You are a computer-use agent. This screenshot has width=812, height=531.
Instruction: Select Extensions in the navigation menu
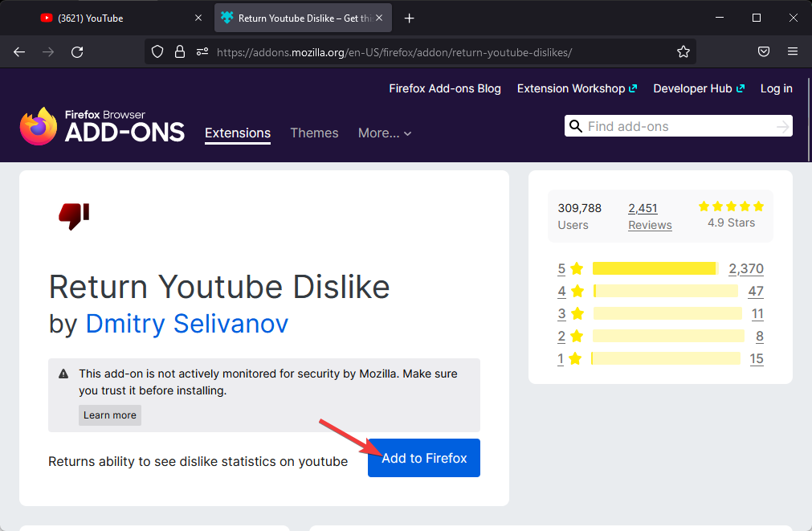pyautogui.click(x=237, y=133)
